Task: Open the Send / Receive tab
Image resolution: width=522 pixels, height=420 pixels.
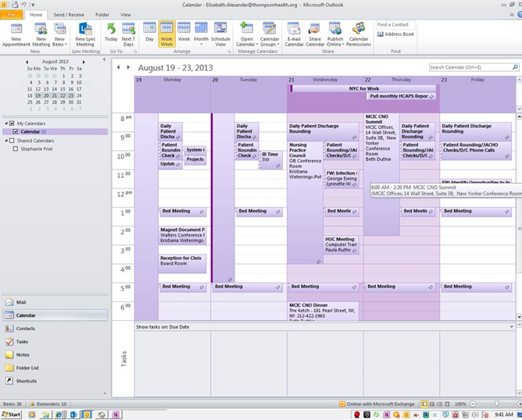Action: coord(69,15)
